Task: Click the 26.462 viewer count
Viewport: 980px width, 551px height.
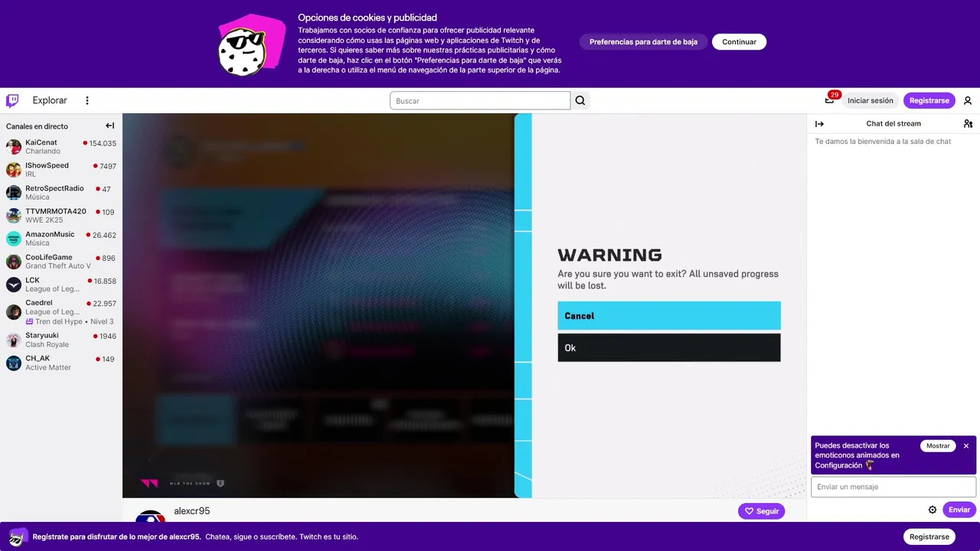Action: point(104,235)
